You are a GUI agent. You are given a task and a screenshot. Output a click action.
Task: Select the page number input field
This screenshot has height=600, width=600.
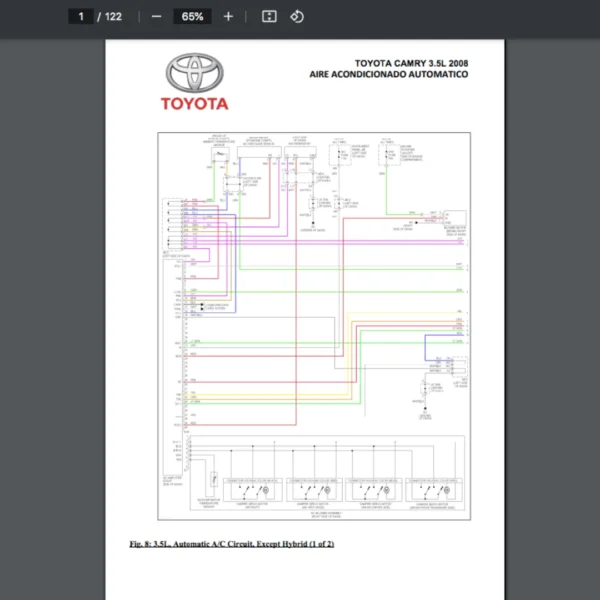[x=81, y=17]
